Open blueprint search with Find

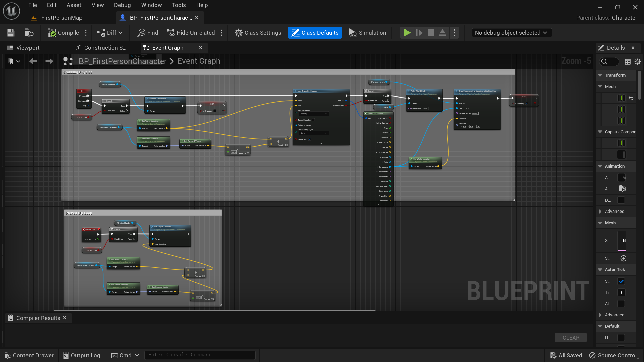[148, 33]
